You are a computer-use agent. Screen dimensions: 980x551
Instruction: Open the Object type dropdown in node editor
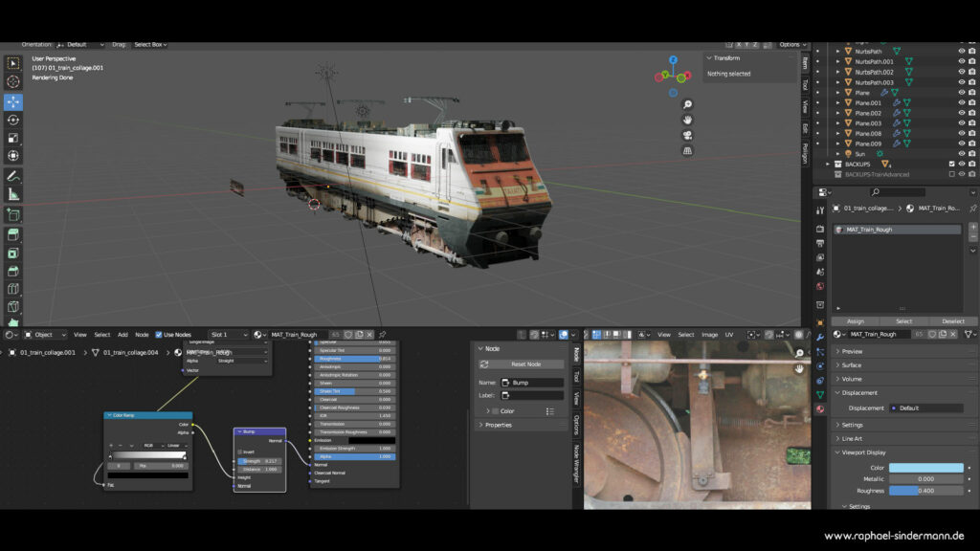[45, 335]
